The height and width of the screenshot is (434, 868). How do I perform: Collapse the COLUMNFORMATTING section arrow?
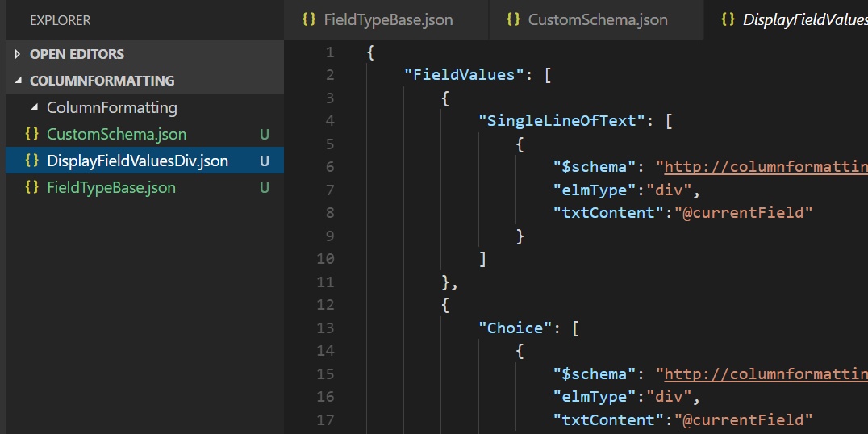tap(18, 81)
